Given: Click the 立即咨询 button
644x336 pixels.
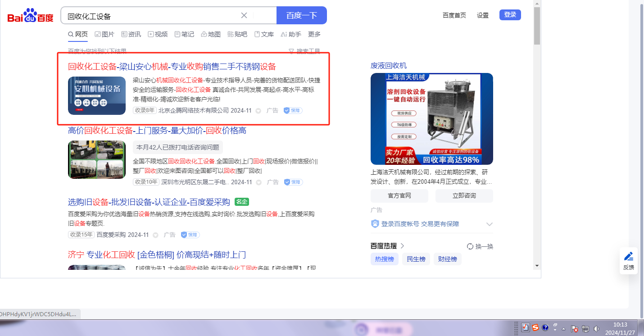Looking at the screenshot, I should [464, 196].
